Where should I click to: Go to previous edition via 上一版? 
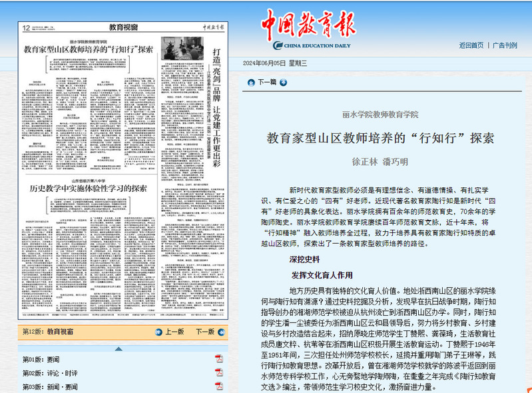174,332
